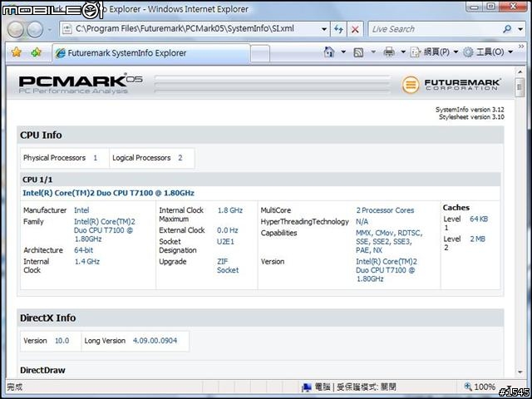The image size is (532, 399).
Task: Open the zoom level dropdown arrow
Action: (x=510, y=387)
